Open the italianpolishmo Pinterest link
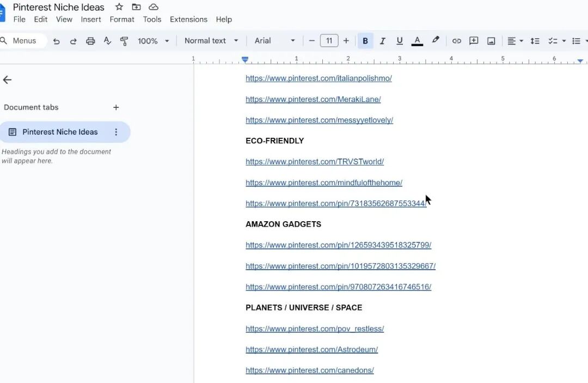The image size is (588, 383). pyautogui.click(x=318, y=78)
